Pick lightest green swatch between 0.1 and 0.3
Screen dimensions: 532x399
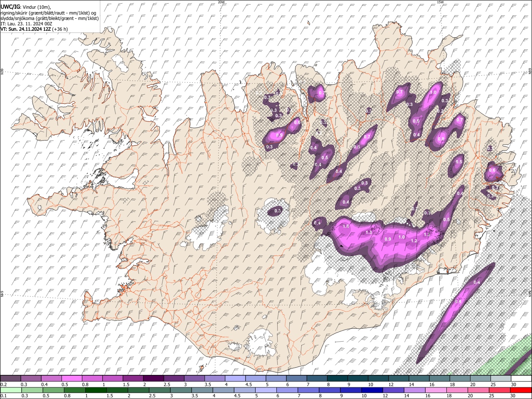[x=10, y=390]
